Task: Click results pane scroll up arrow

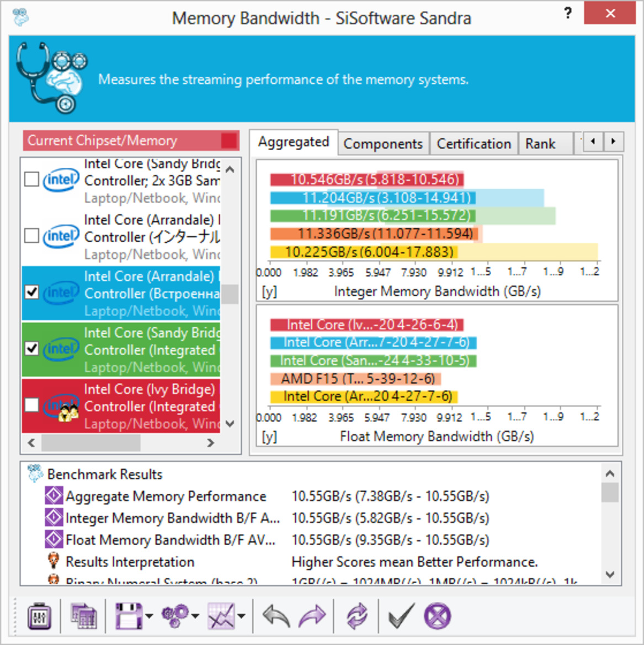Action: (610, 473)
